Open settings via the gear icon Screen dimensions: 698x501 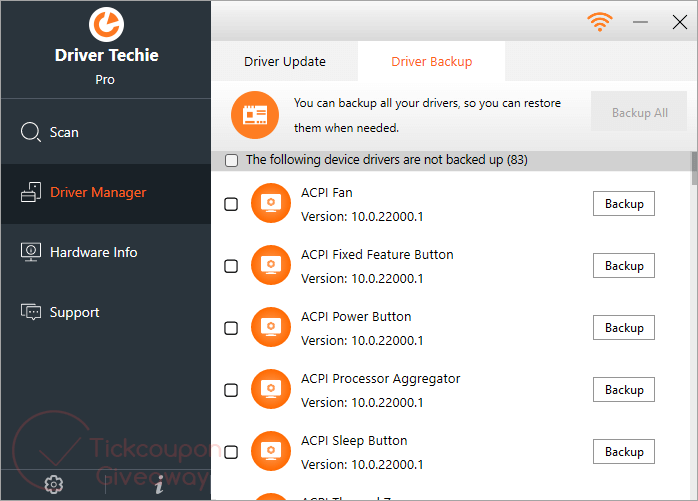pos(53,484)
